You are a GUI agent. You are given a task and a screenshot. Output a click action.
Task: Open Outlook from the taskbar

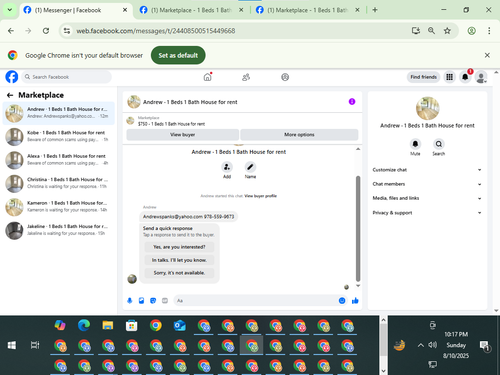click(180, 325)
